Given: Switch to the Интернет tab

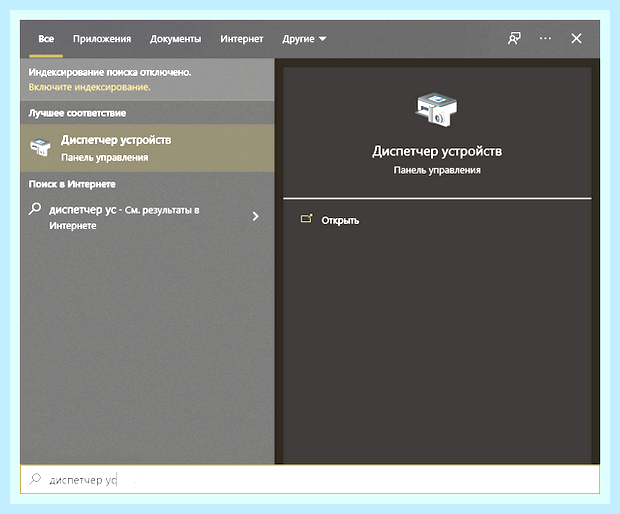Looking at the screenshot, I should pyautogui.click(x=242, y=39).
